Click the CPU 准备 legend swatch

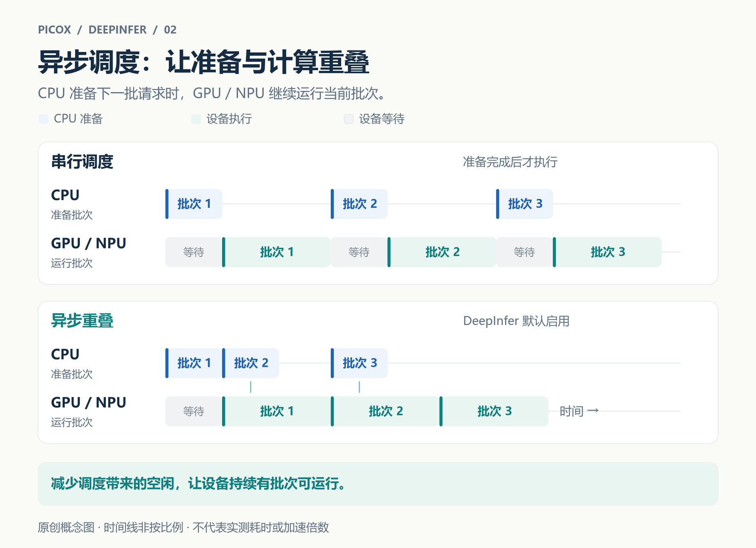tap(43, 119)
